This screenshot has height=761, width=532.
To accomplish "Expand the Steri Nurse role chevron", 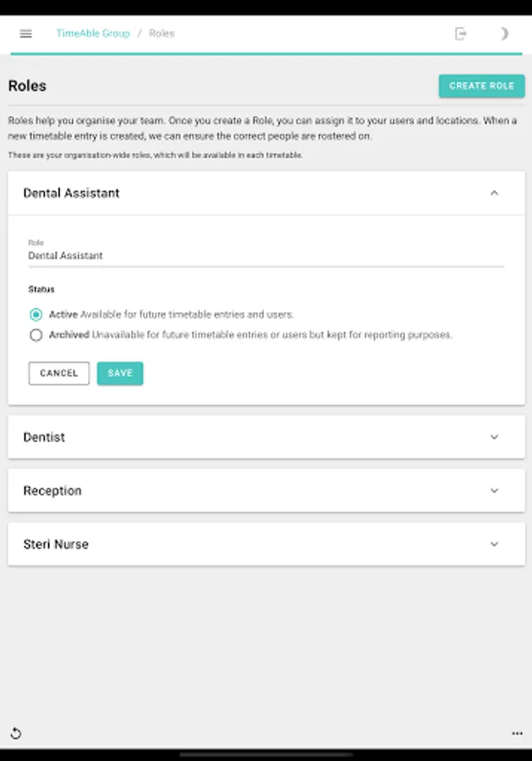I will [495, 545].
